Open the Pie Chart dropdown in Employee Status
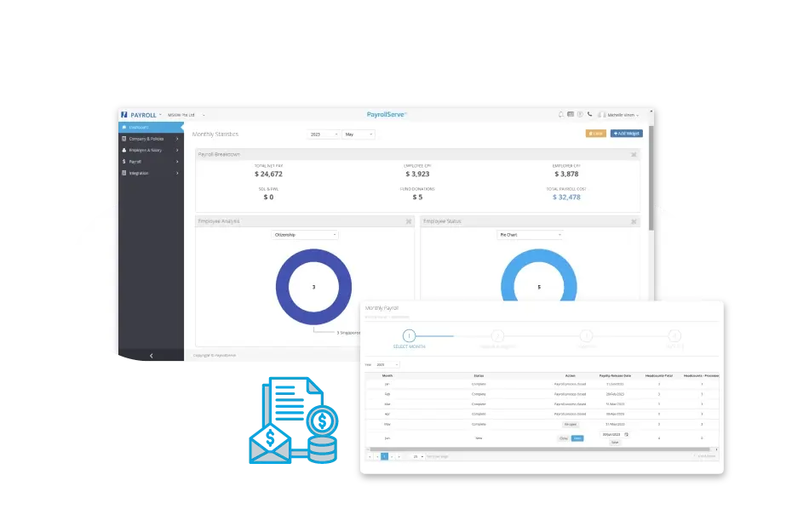 530,235
